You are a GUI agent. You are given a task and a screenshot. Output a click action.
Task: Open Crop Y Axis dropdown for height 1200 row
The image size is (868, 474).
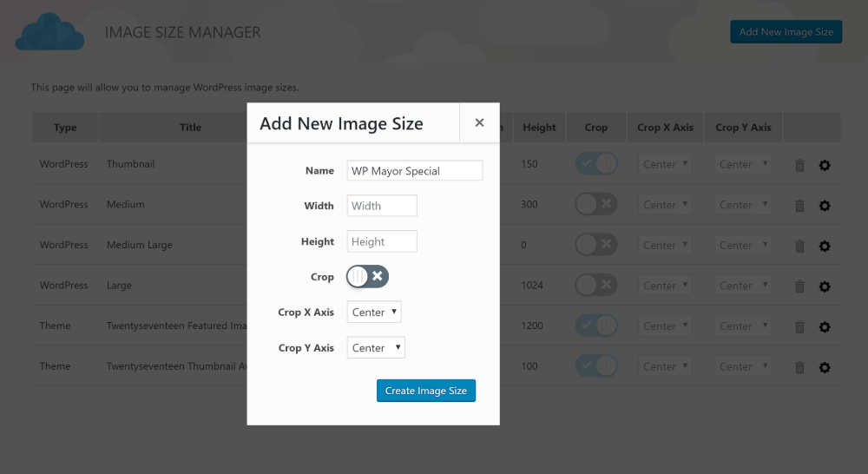(743, 326)
